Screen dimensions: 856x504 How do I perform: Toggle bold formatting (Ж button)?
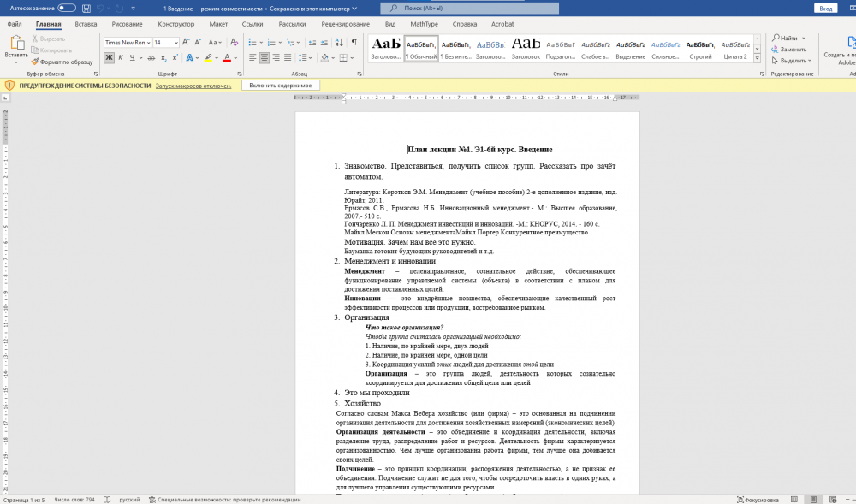[109, 57]
